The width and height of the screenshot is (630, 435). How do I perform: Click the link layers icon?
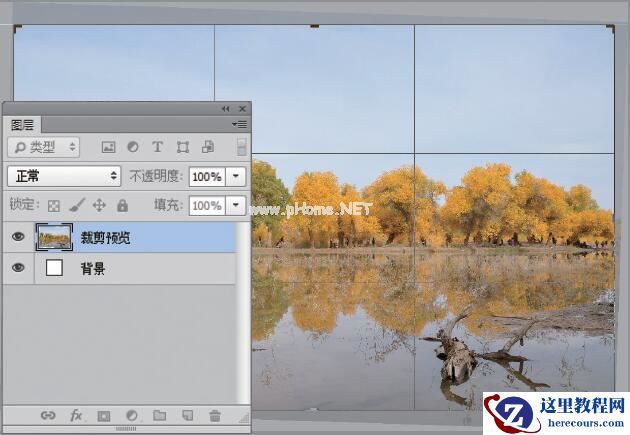point(48,415)
